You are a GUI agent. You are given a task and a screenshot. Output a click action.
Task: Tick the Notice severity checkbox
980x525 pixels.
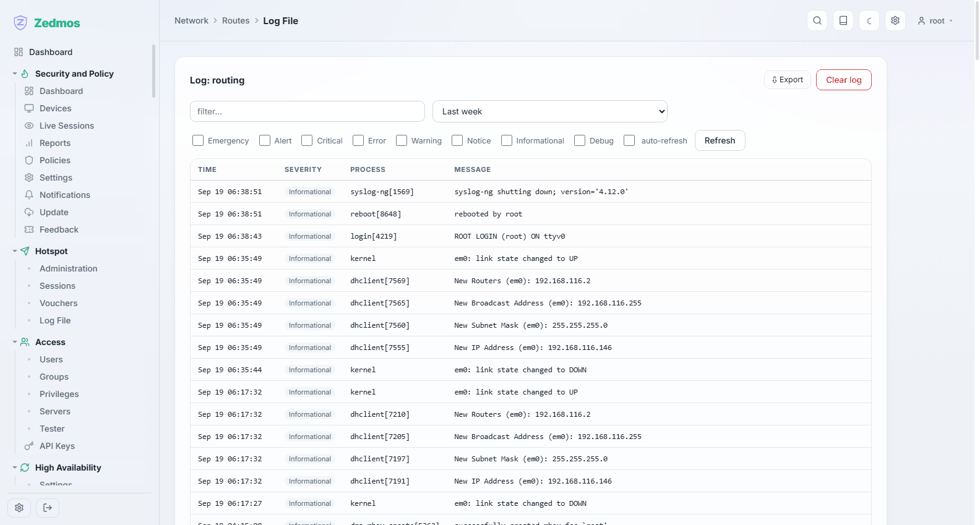457,140
